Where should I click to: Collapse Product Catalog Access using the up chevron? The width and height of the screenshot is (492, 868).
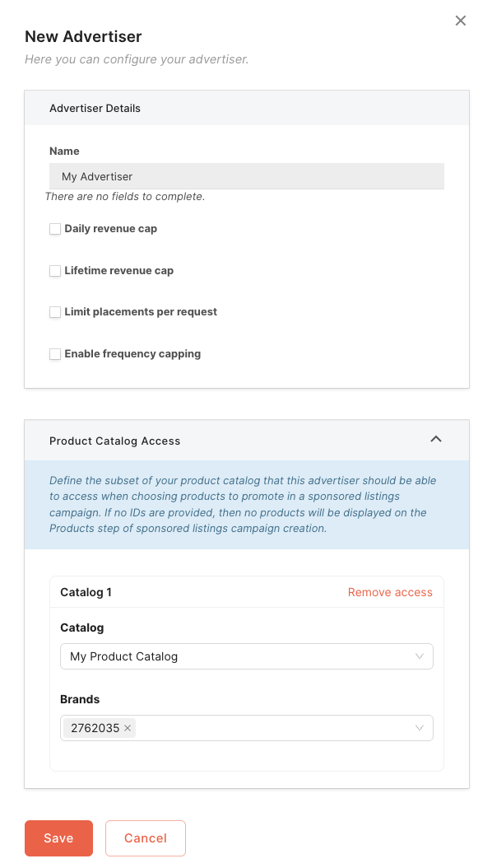pyautogui.click(x=436, y=439)
